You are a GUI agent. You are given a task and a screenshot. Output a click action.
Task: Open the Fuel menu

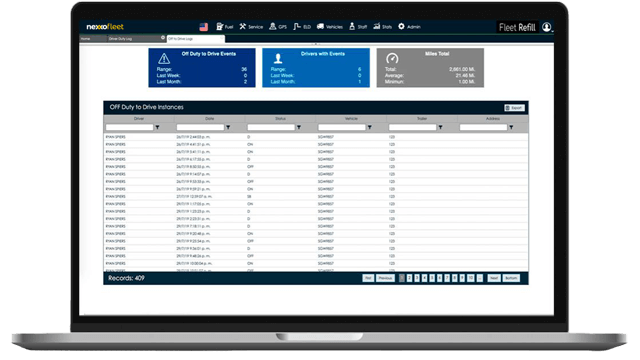click(x=224, y=27)
